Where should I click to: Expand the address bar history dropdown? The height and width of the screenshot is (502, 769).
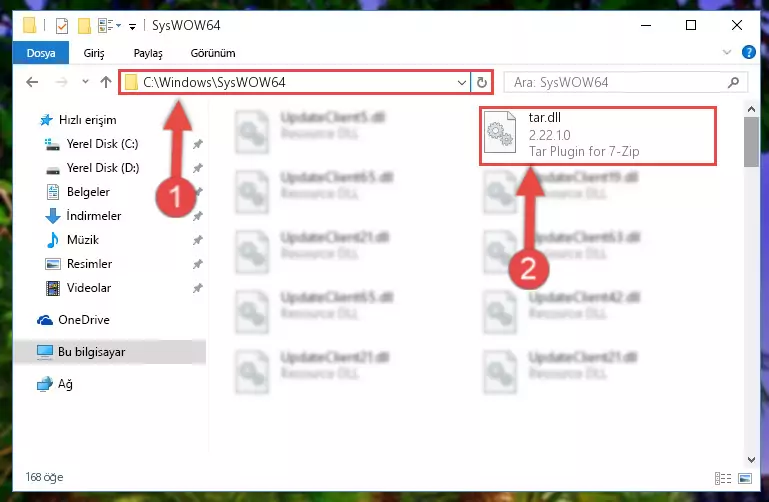(461, 82)
